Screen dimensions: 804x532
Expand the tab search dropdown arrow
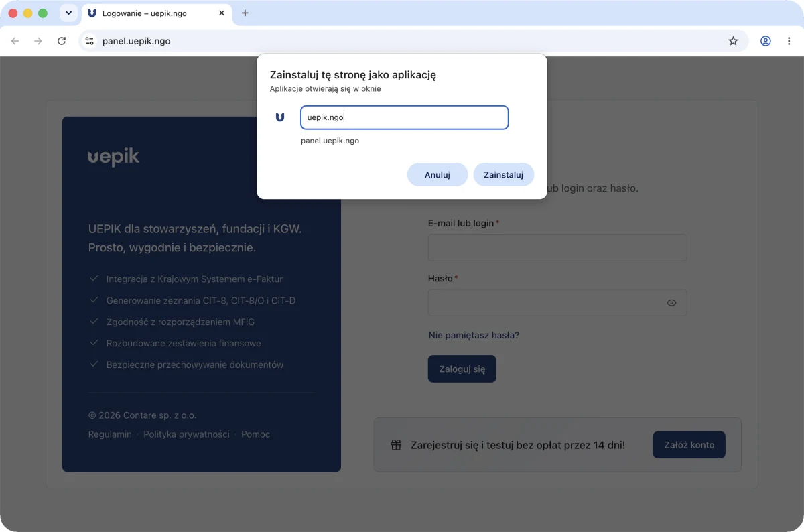point(68,13)
